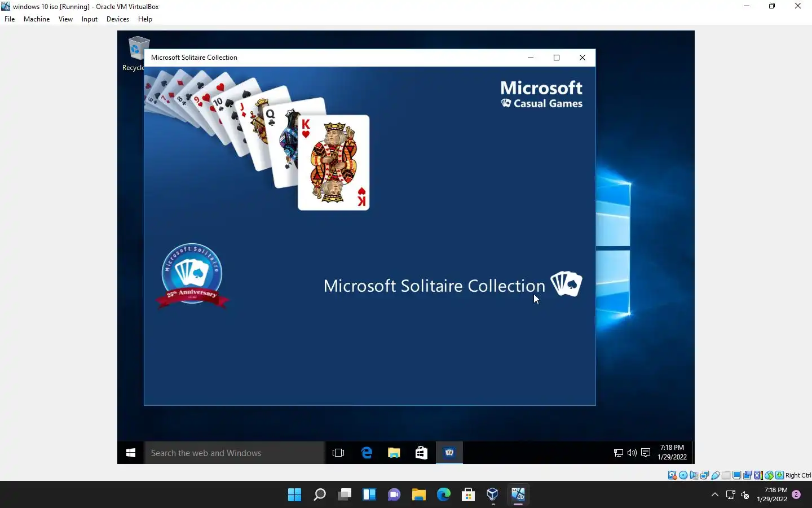
Task: Open File Explorer in the guest taskbar
Action: 394,453
